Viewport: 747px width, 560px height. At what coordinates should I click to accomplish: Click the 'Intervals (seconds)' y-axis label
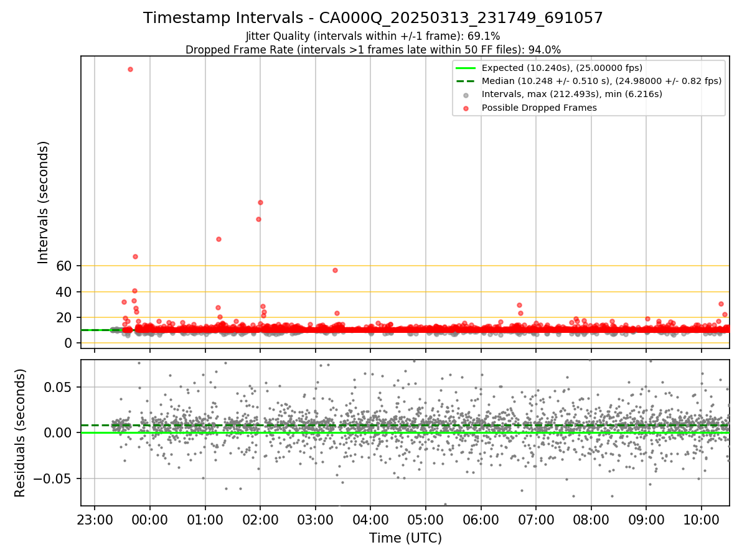tap(44, 202)
